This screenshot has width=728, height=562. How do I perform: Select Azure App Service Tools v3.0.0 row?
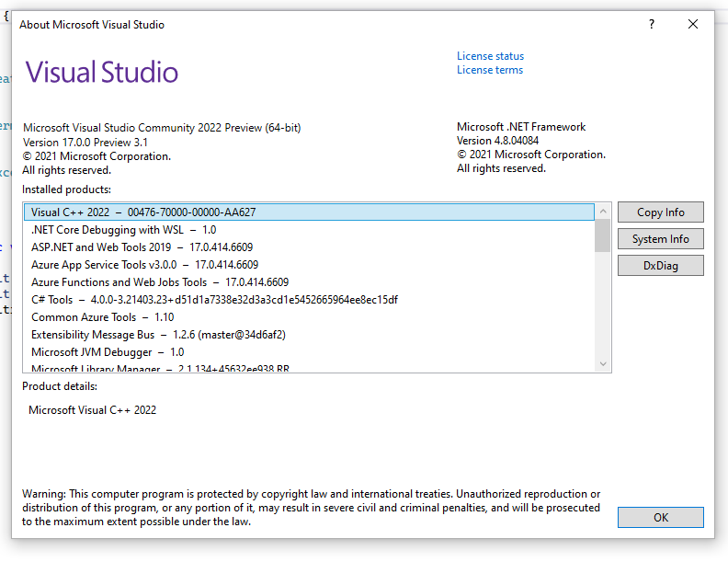[x=309, y=265]
